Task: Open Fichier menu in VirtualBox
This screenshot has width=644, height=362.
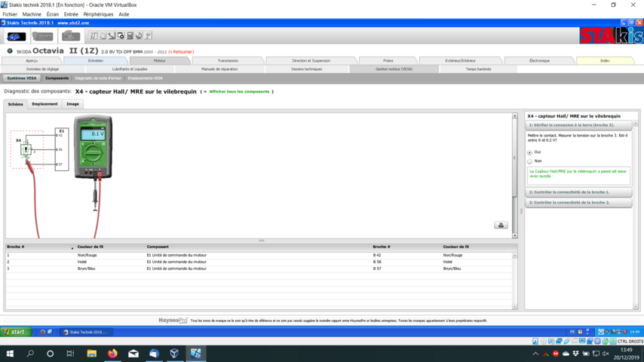Action: 10,14
